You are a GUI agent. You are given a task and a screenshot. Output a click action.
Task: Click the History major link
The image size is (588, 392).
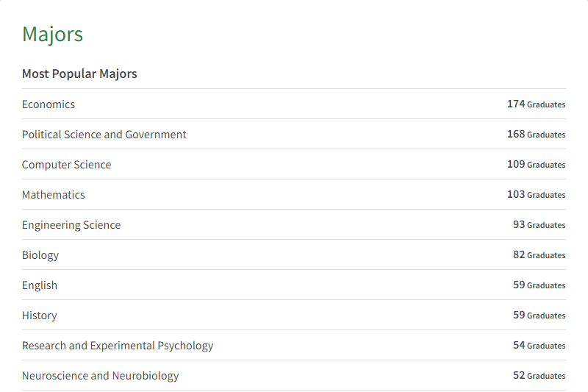click(x=39, y=316)
